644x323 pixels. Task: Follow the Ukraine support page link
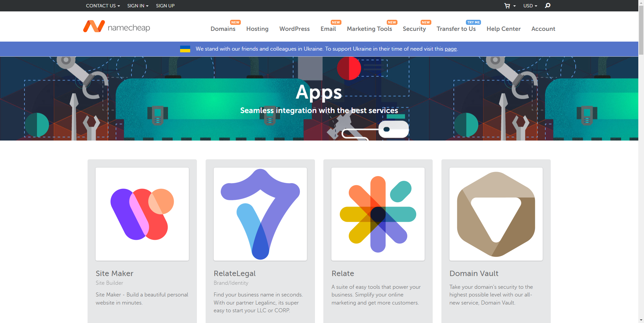coord(450,49)
